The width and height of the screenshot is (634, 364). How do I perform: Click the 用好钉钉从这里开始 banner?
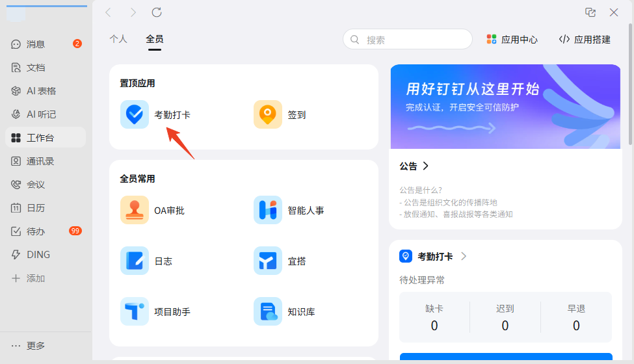[x=505, y=107]
